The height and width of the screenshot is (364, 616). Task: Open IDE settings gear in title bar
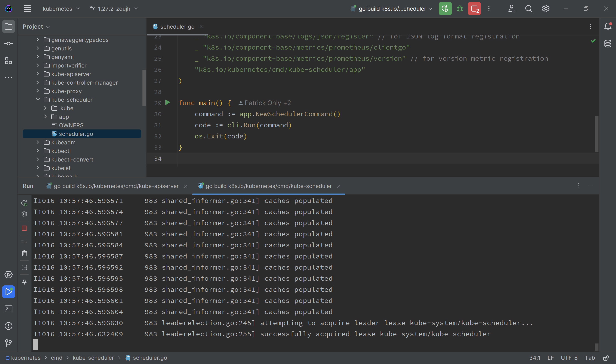(546, 9)
